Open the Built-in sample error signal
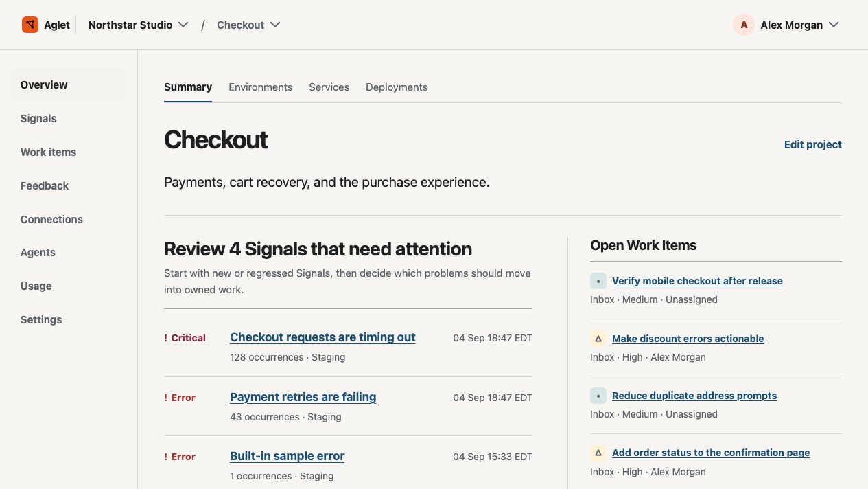868x489 pixels. tap(288, 456)
